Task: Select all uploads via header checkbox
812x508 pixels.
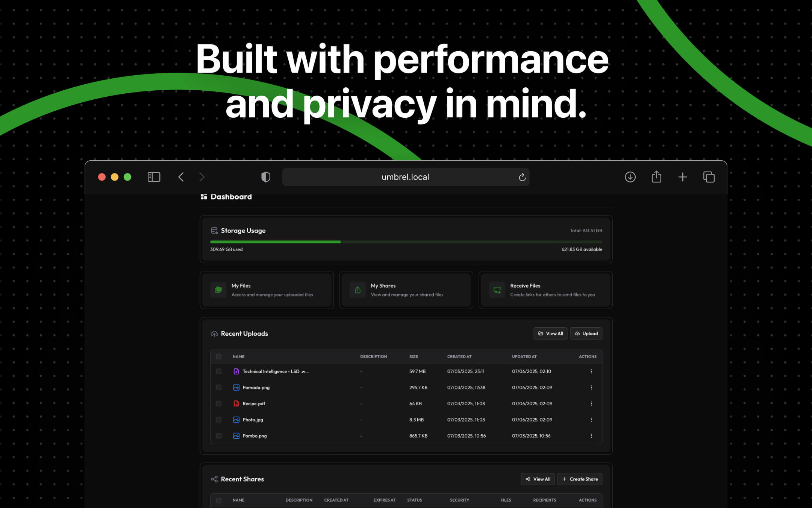Action: pos(218,356)
